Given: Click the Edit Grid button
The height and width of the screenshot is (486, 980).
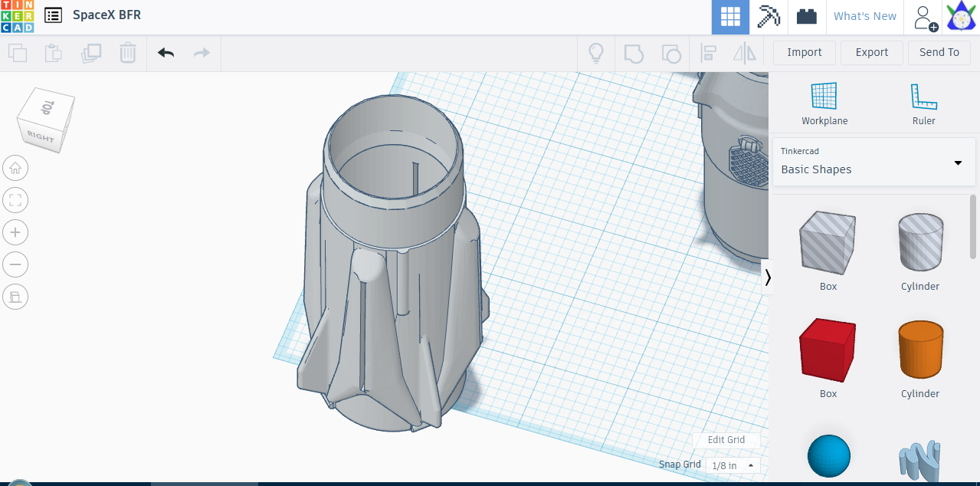Looking at the screenshot, I should pos(726,439).
